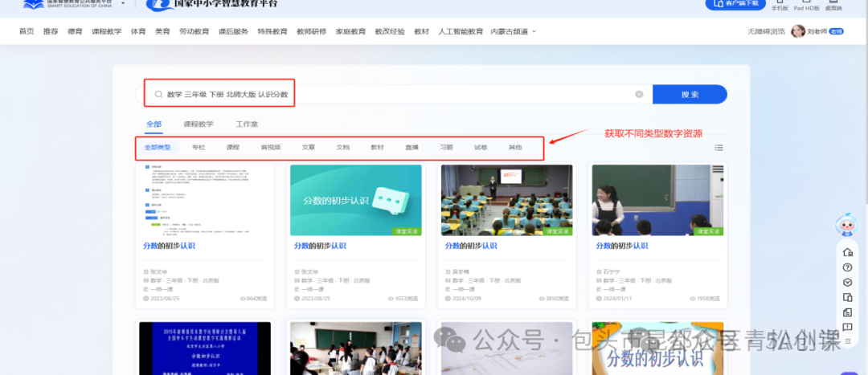
Task: Click the magnifier icon in search box
Action: 158,95
